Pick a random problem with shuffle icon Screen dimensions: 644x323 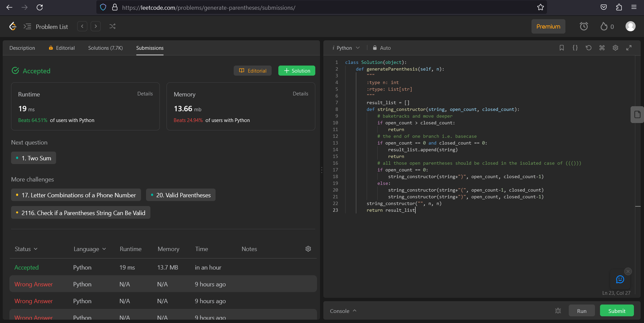112,26
